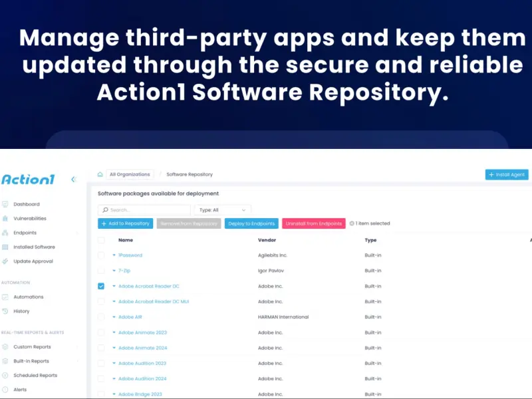Expand the Adobe AIR row arrow

pyautogui.click(x=114, y=317)
